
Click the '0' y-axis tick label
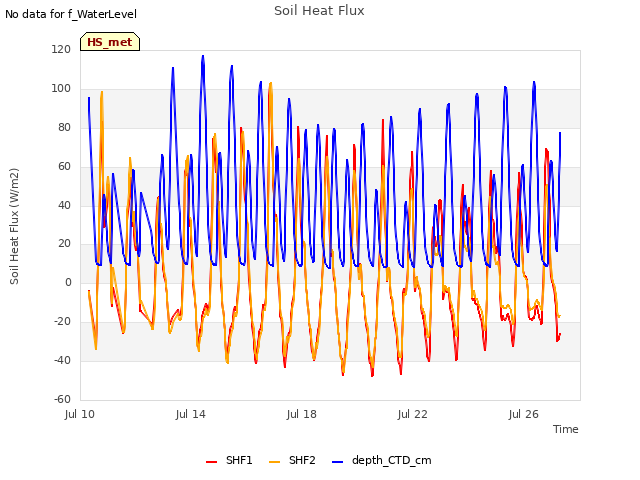point(68,282)
